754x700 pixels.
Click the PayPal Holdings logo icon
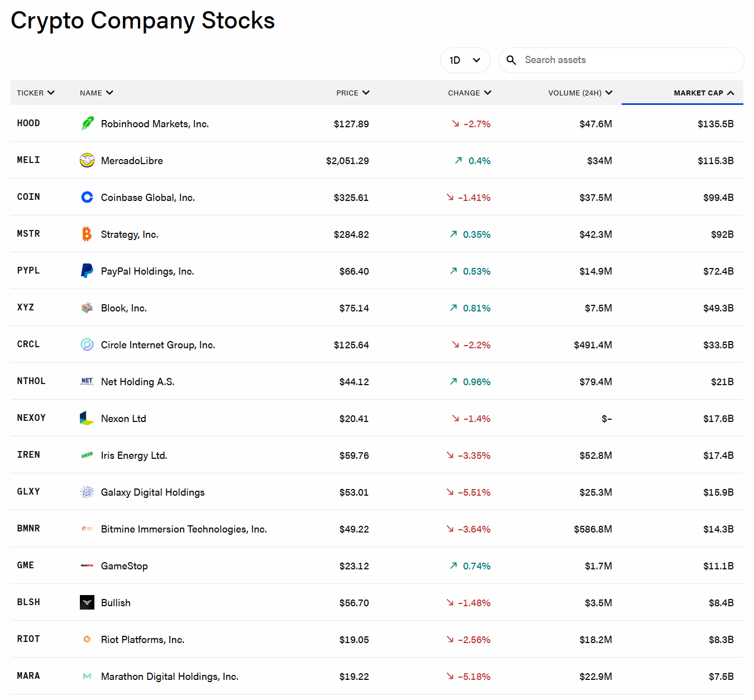[x=87, y=271]
